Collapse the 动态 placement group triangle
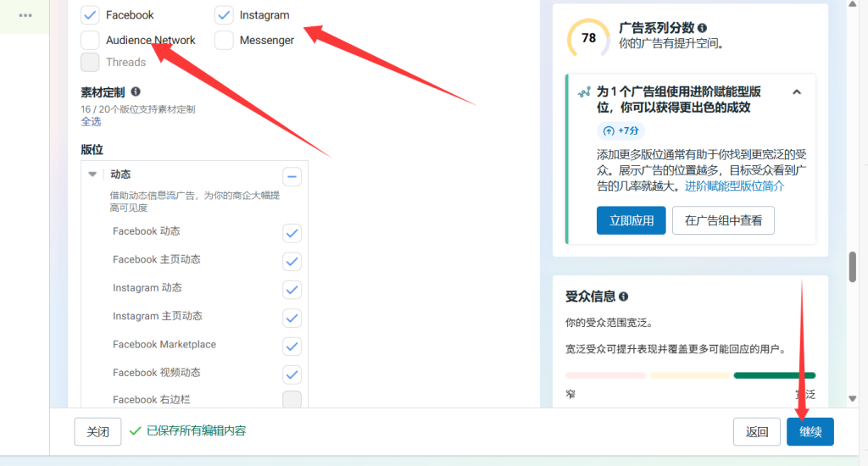 (x=92, y=175)
